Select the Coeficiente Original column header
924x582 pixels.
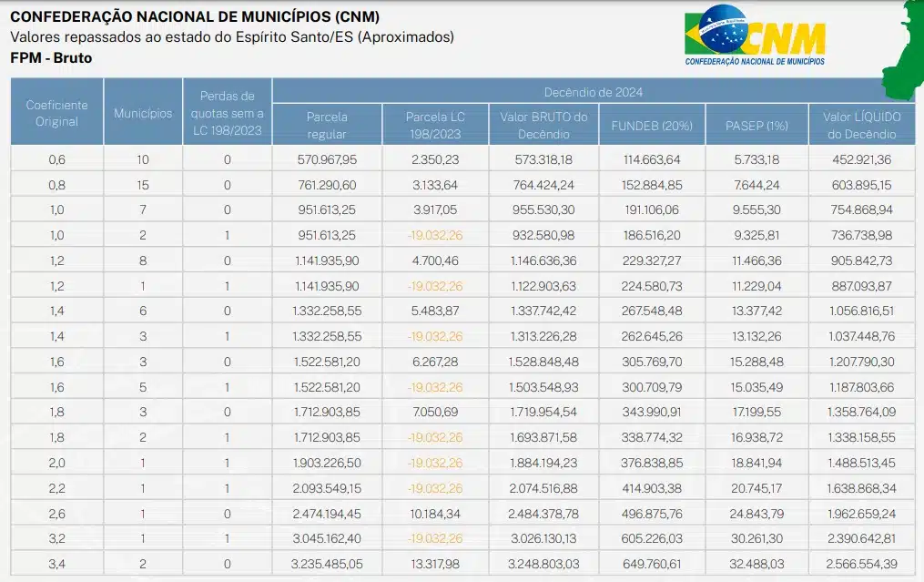point(56,113)
